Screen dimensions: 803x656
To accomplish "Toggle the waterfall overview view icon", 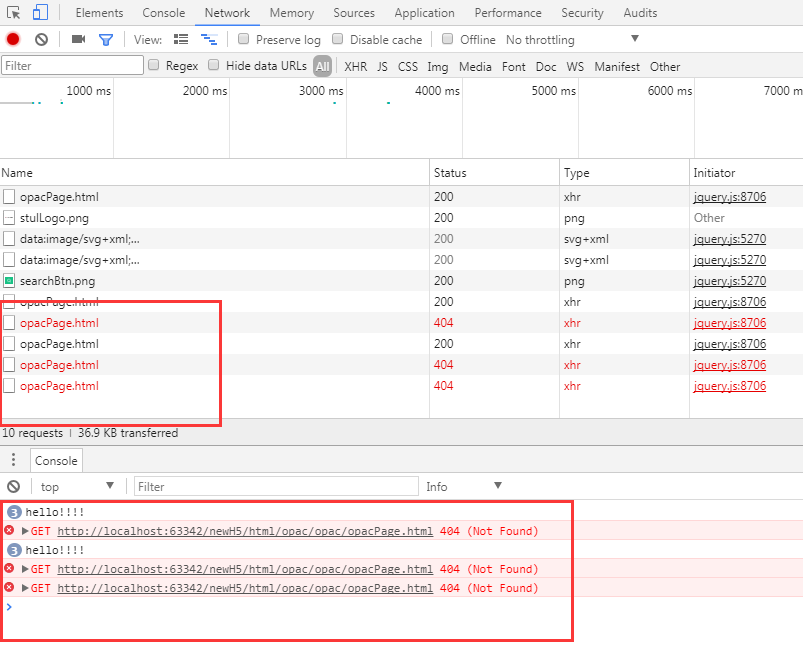I will pyautogui.click(x=209, y=39).
